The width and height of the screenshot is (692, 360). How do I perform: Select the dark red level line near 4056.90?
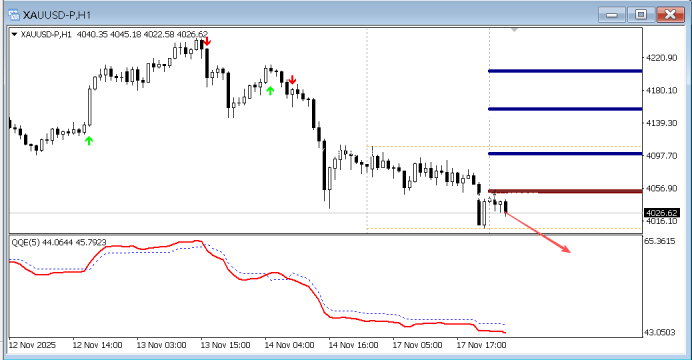coord(565,191)
